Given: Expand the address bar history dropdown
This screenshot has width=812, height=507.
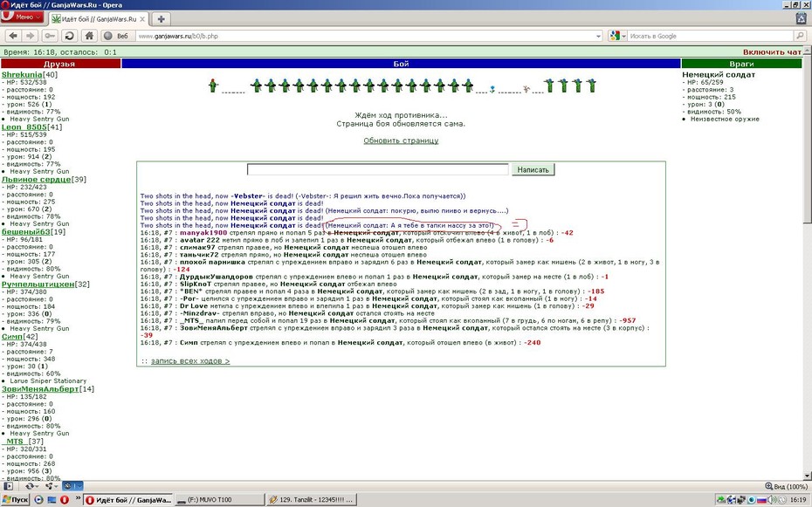Looking at the screenshot, I should [x=599, y=37].
